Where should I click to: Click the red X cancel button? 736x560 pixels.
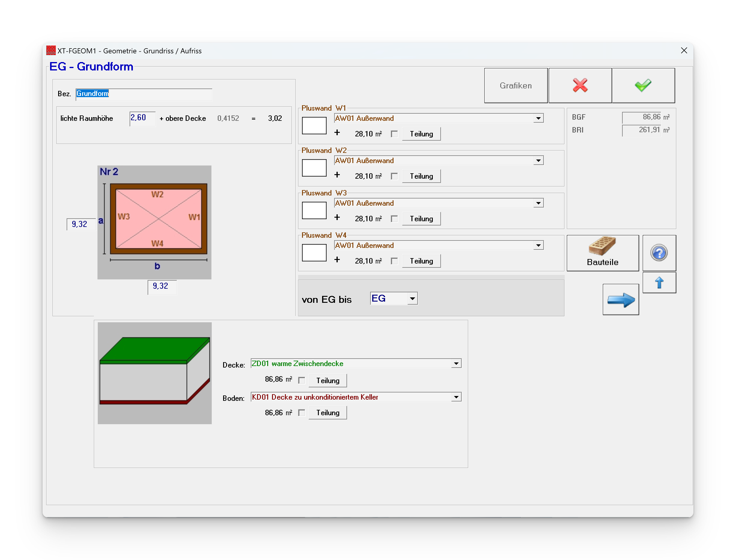pos(580,85)
